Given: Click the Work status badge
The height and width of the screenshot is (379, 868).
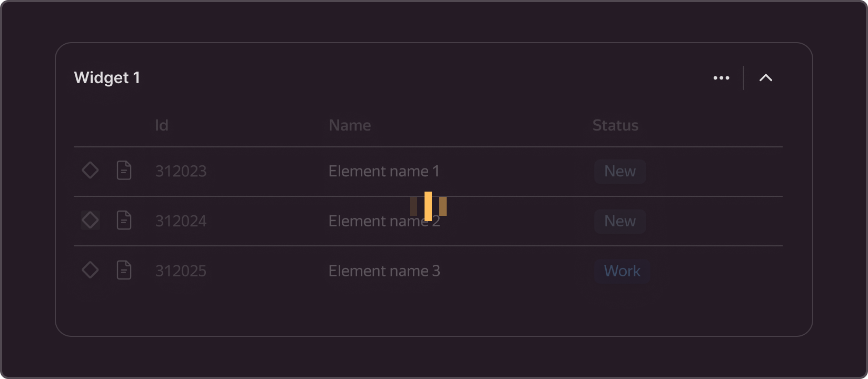Looking at the screenshot, I should pos(622,271).
